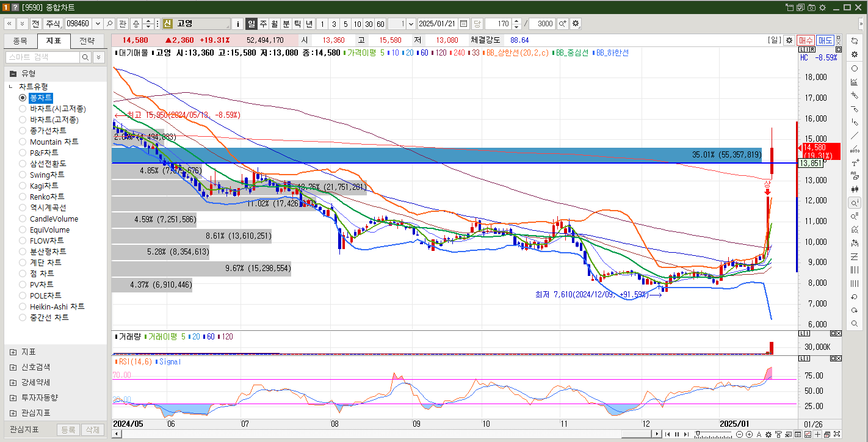
Task: Select the circle drawing tool
Action: click(855, 68)
